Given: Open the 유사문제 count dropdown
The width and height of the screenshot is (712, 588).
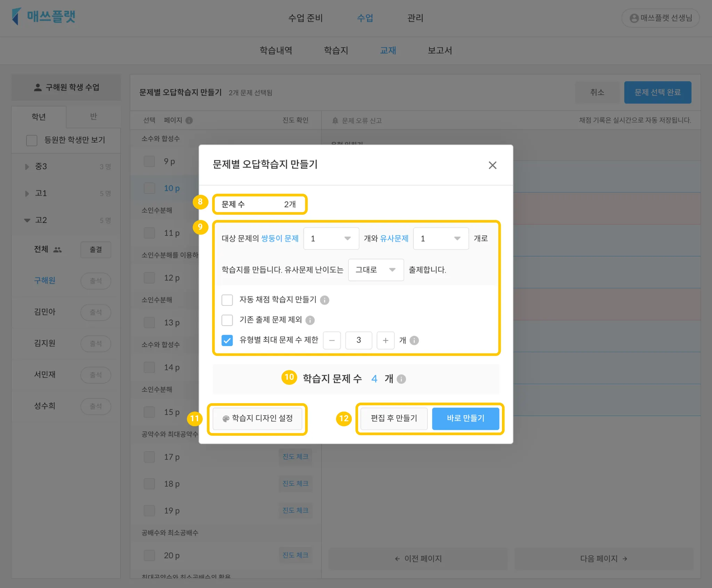Looking at the screenshot, I should (440, 238).
